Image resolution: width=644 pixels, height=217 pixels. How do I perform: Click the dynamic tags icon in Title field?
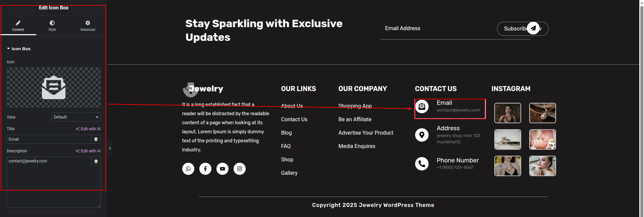tap(96, 139)
